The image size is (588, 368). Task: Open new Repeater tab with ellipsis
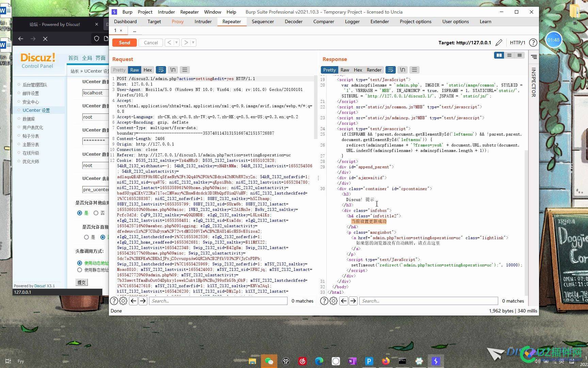click(x=134, y=31)
